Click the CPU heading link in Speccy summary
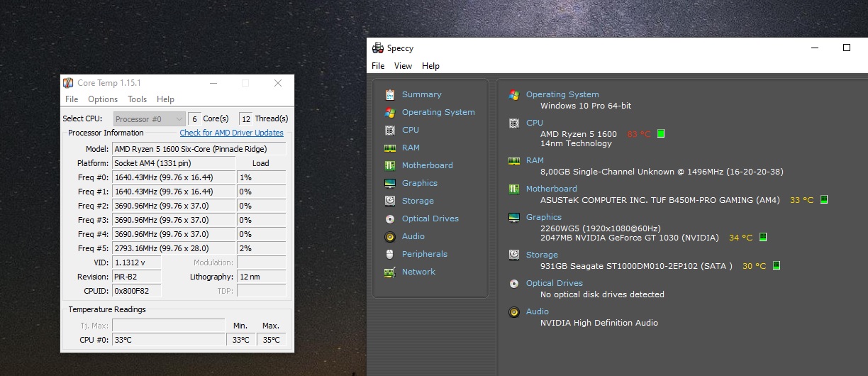 (535, 123)
